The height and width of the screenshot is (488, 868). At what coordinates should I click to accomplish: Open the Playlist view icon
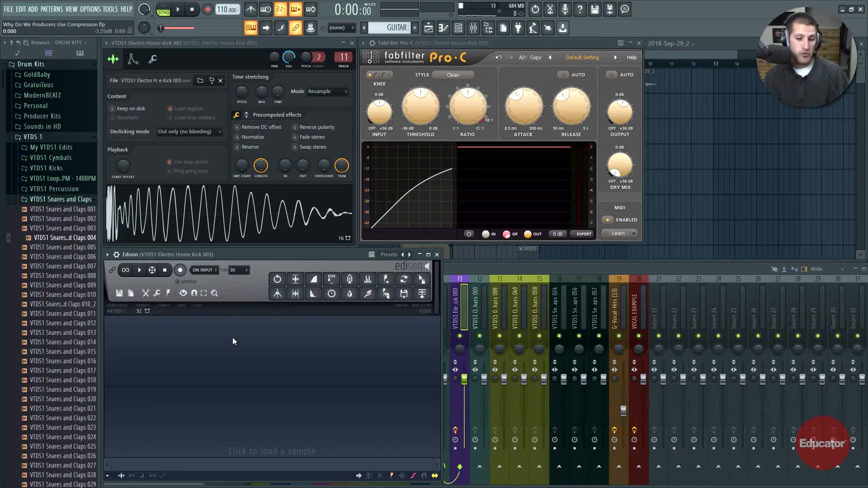coord(428,28)
